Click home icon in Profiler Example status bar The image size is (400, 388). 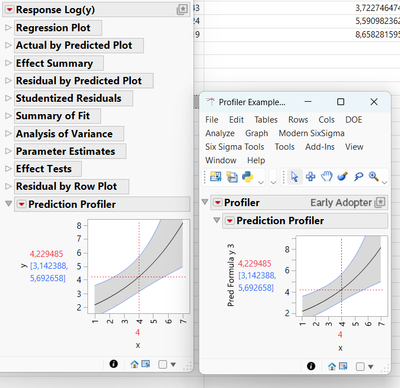332,366
